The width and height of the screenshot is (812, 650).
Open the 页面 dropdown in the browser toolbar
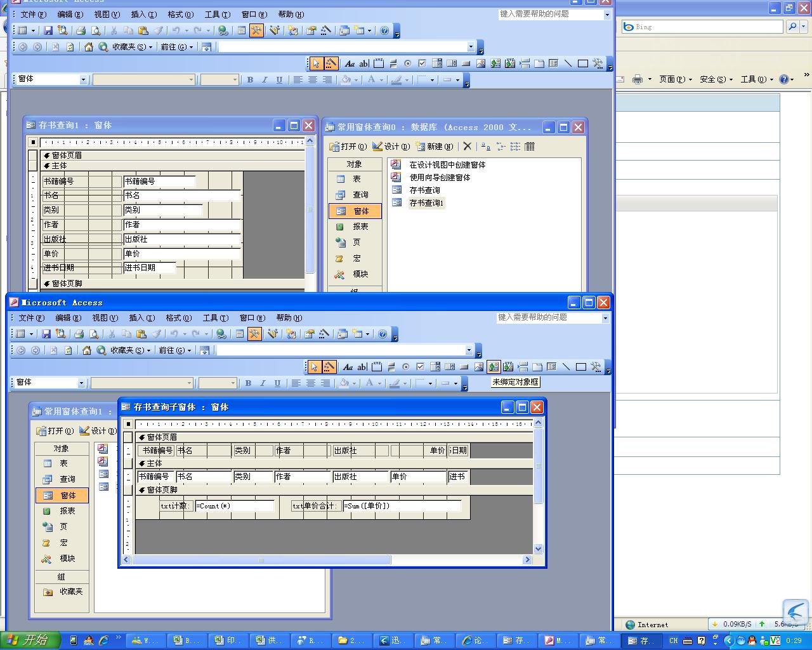675,79
